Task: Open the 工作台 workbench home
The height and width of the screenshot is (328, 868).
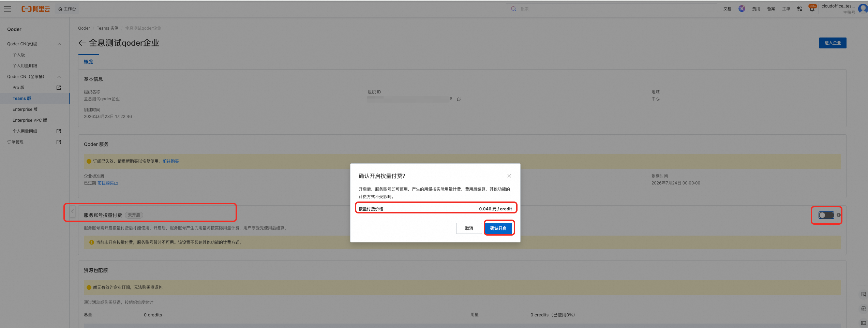Action: click(67, 9)
